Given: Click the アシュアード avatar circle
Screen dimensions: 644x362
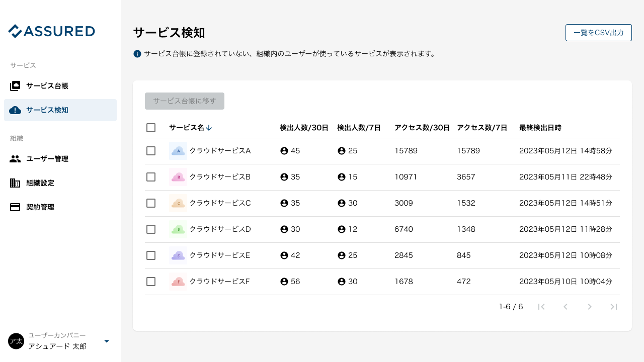Looking at the screenshot, I should [x=16, y=341].
